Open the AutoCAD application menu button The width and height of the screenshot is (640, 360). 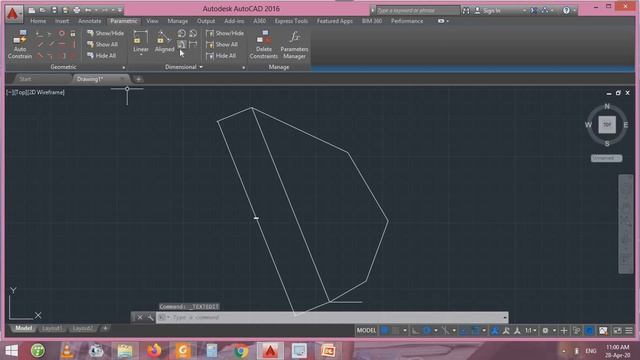13,13
